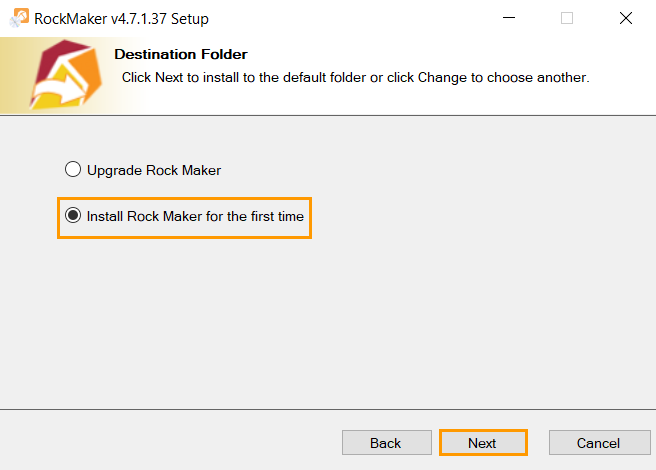The height and width of the screenshot is (470, 656).
Task: Click the Click Next to install instruction text
Action: (356, 78)
